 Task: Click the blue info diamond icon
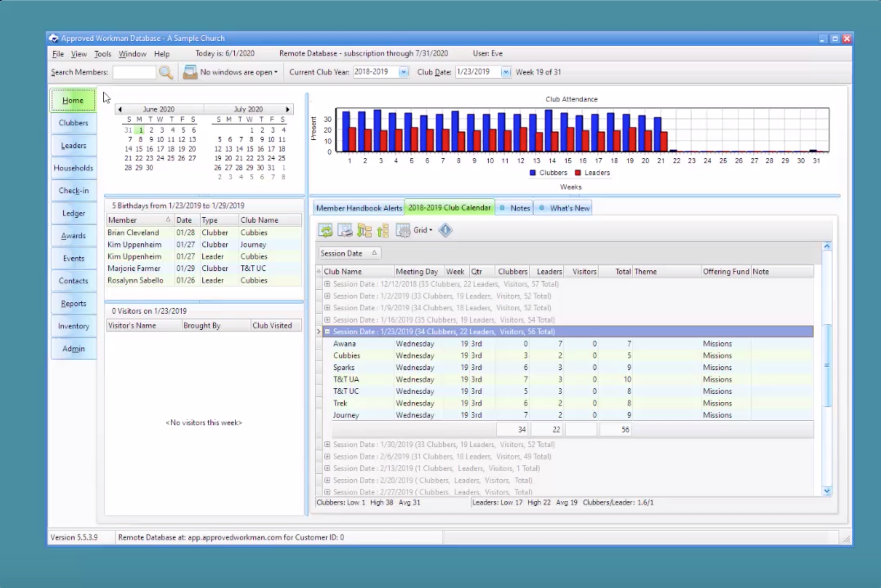(x=445, y=230)
